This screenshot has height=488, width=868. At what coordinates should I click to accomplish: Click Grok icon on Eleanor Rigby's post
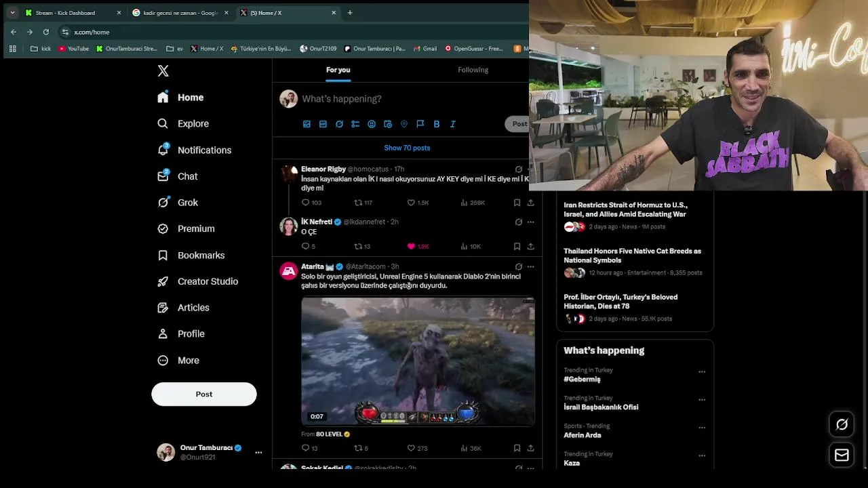[x=519, y=169]
